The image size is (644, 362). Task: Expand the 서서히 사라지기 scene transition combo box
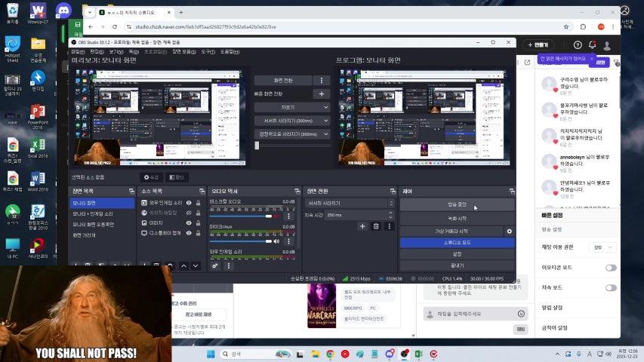pyautogui.click(x=348, y=204)
